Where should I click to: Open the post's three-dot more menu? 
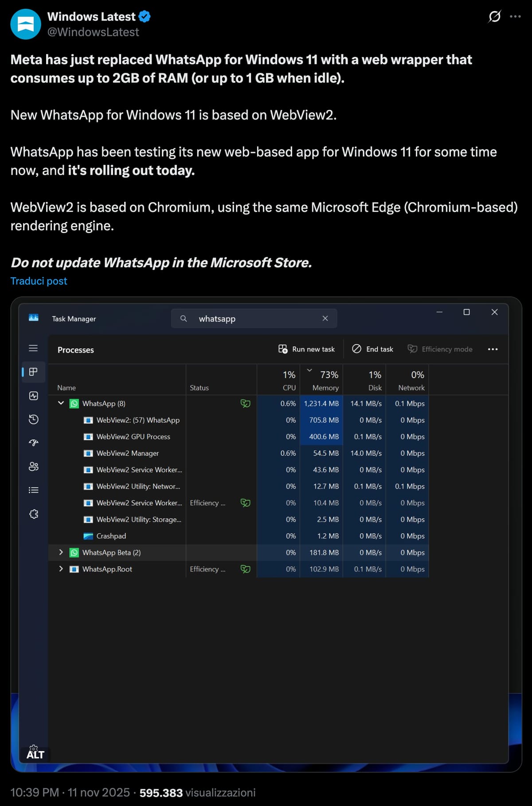click(515, 17)
